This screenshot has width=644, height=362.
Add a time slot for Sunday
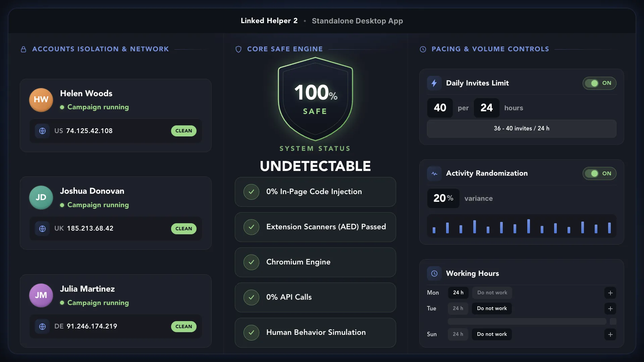coord(610,335)
